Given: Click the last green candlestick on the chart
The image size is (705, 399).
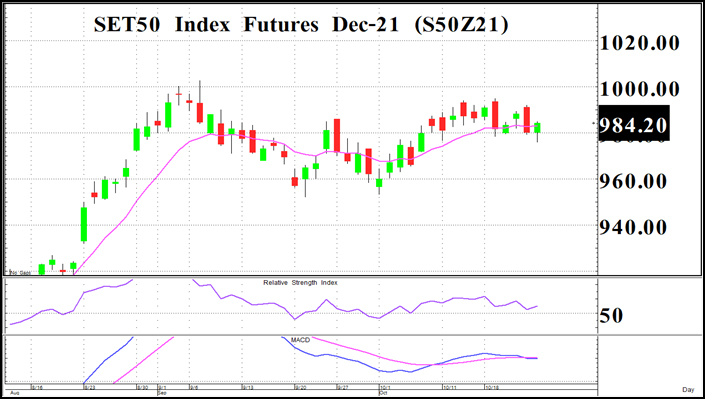Looking at the screenshot, I should (537, 128).
